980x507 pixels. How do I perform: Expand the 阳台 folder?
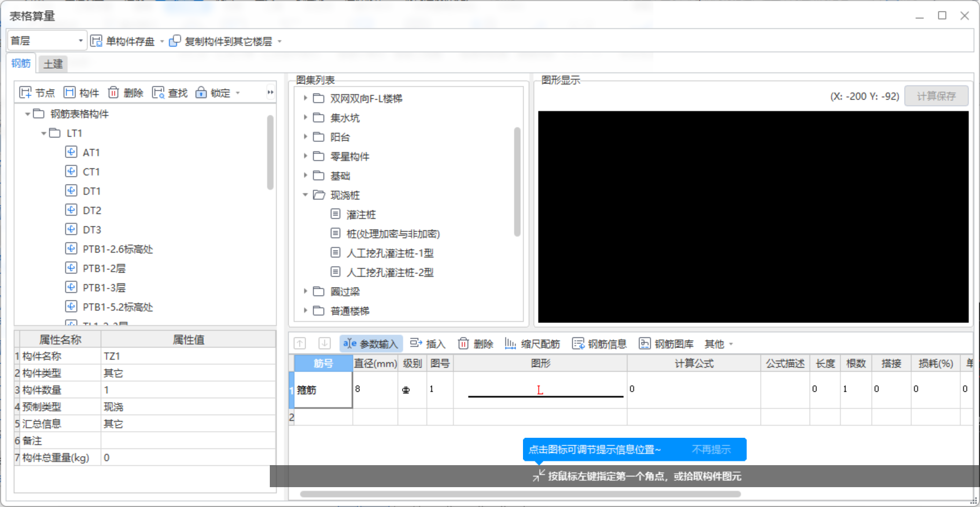tap(305, 137)
